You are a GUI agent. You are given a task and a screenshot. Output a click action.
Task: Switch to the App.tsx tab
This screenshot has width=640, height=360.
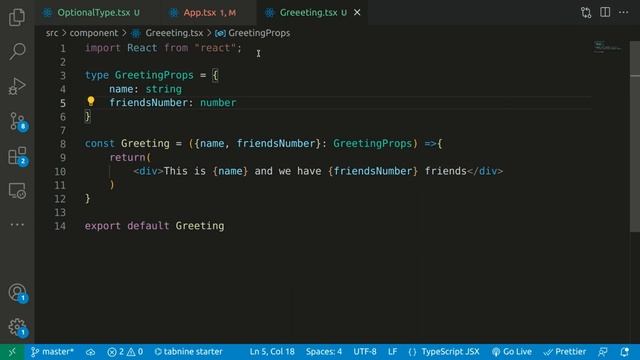click(x=209, y=13)
